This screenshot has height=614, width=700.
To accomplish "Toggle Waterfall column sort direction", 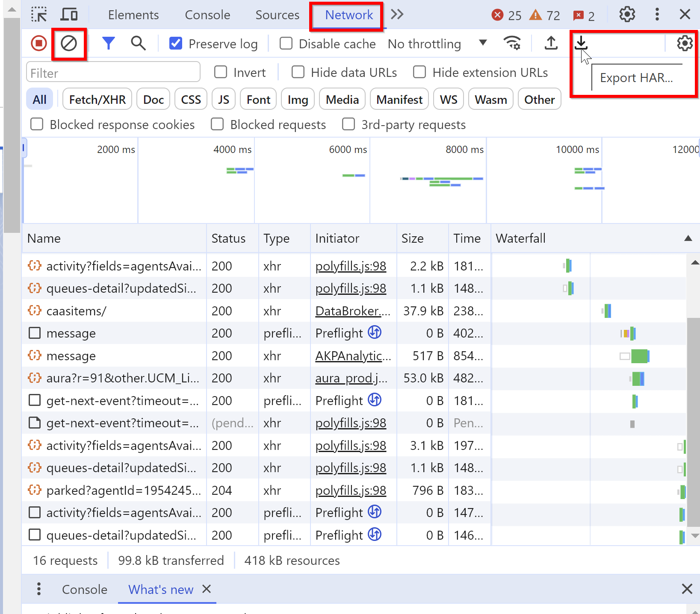I will point(688,238).
